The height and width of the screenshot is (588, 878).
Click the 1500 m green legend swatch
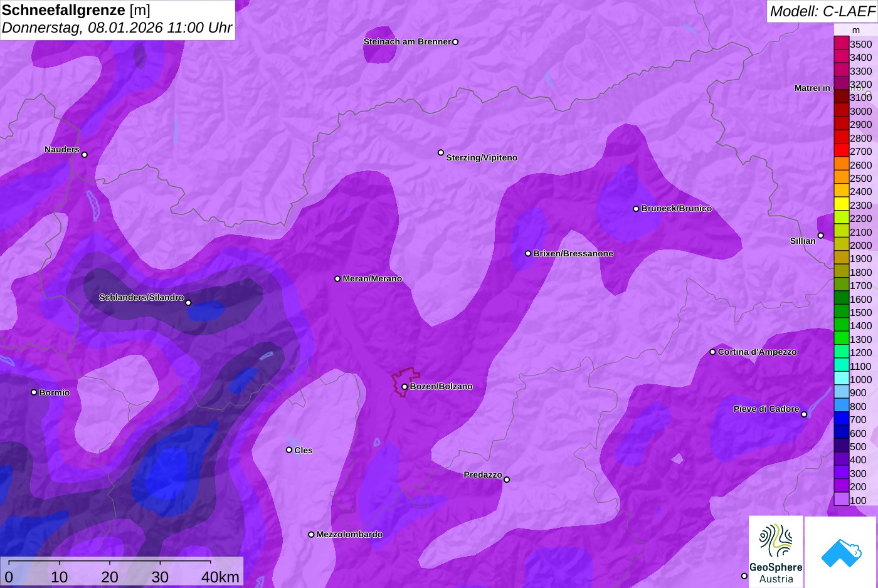coord(842,312)
